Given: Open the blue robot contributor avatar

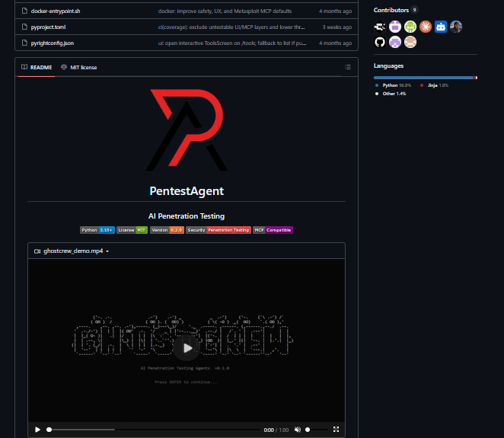Looking at the screenshot, I should [x=441, y=27].
